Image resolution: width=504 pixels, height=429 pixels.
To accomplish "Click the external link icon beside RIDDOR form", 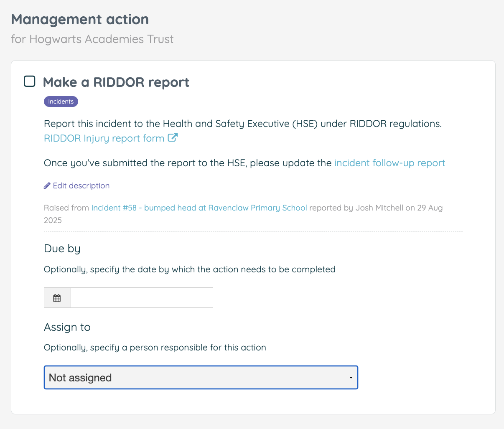I will pyautogui.click(x=173, y=137).
